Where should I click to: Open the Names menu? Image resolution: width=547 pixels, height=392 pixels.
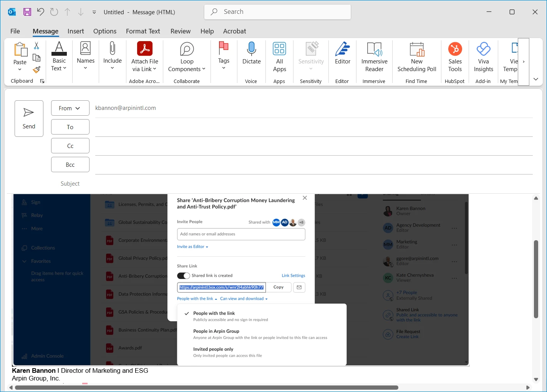pos(85,56)
